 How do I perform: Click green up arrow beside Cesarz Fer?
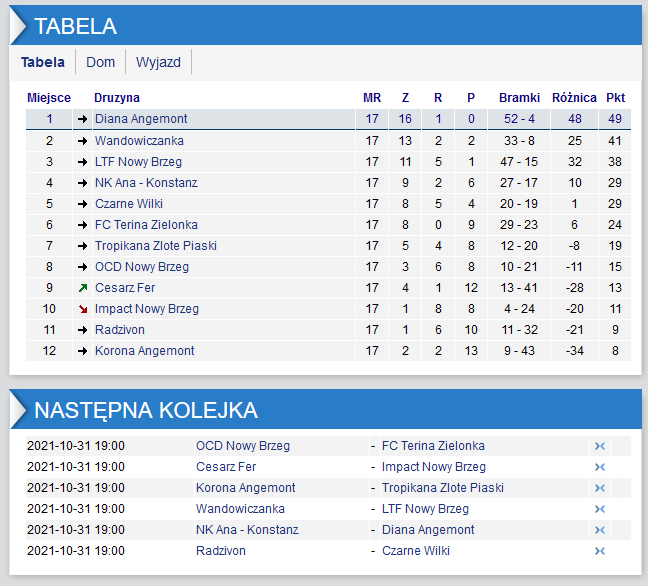[x=82, y=288]
